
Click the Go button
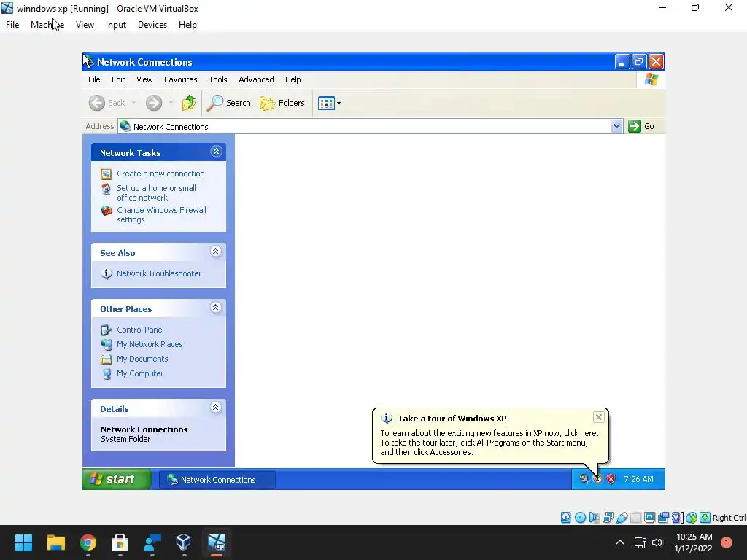click(x=641, y=126)
